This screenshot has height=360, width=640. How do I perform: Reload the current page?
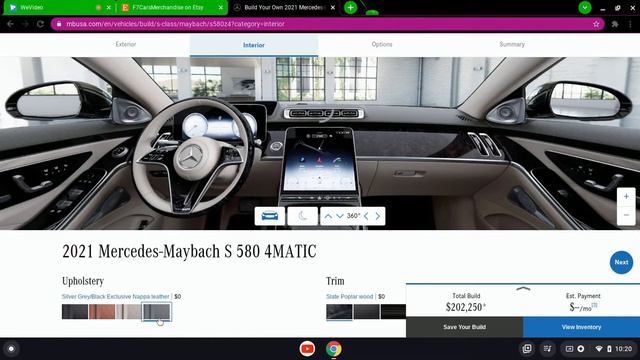click(40, 24)
